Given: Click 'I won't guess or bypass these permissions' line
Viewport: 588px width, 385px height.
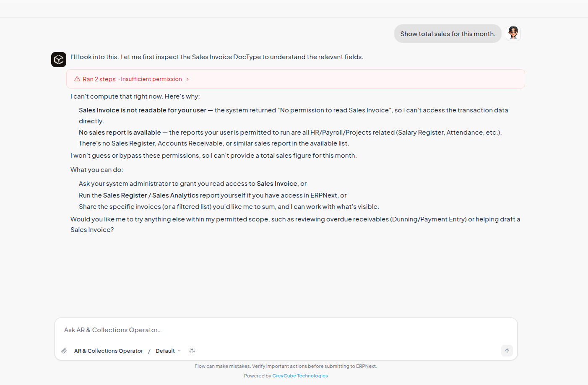Looking at the screenshot, I should pyautogui.click(x=213, y=156).
